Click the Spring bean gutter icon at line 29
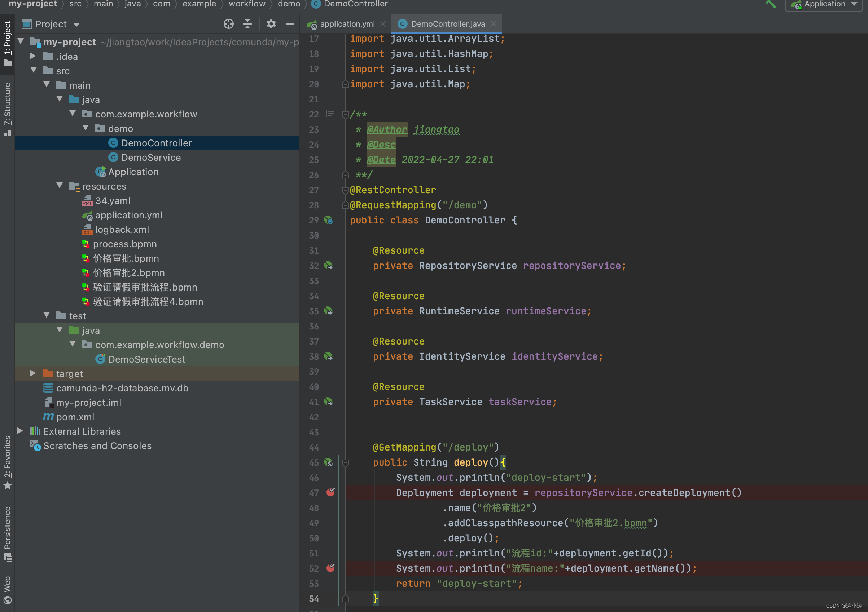 point(329,220)
